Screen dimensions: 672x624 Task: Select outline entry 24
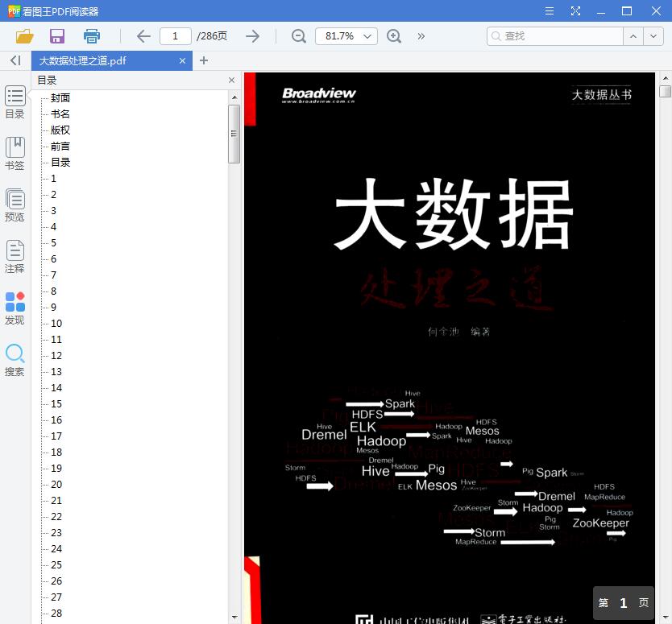coord(56,548)
